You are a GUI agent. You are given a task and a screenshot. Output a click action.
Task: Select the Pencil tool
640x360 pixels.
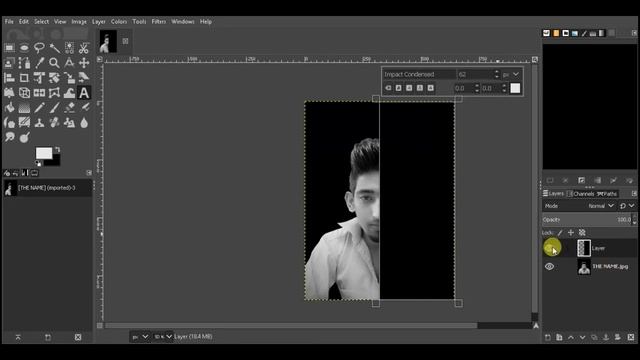39,108
